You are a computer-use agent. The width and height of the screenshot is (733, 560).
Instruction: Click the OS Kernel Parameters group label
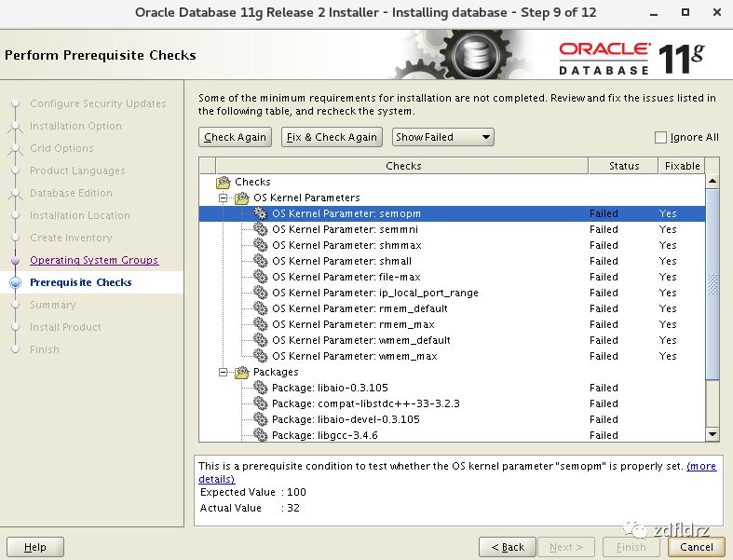306,198
